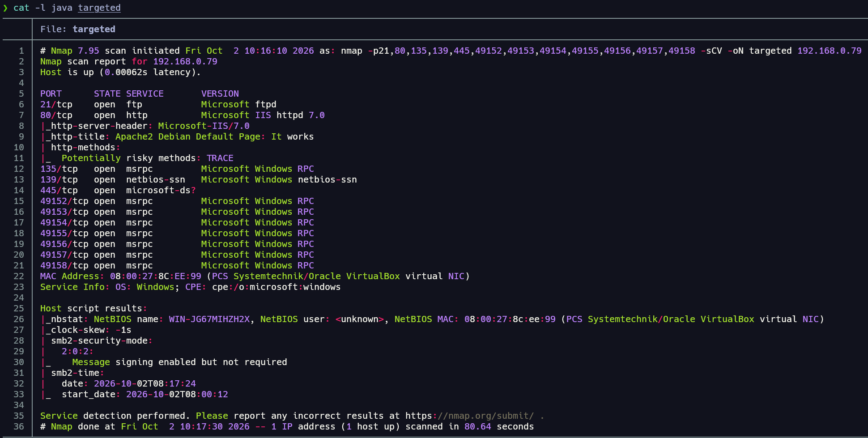Click 'Apache2 Debian Default Page' title text

click(188, 136)
